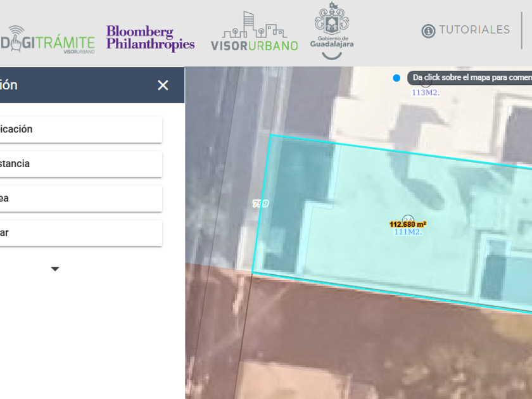Click the blue dot beside the map hint
This screenshot has width=532, height=399.
[x=396, y=78]
